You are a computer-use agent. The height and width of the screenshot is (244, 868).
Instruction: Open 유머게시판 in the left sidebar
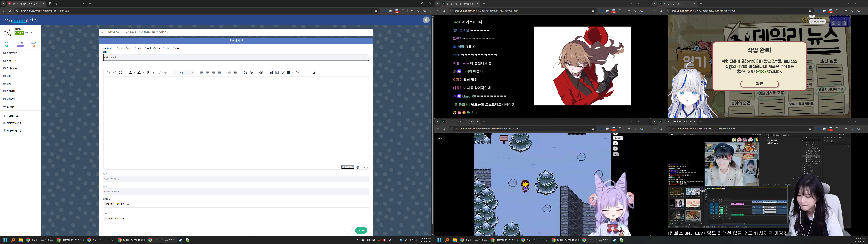[x=12, y=68]
